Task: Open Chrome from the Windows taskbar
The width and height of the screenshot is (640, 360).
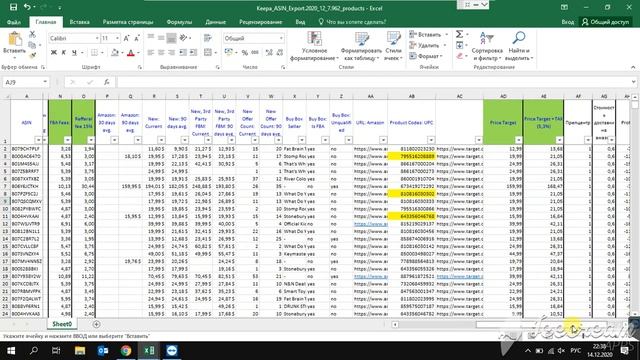Action: [x=126, y=351]
